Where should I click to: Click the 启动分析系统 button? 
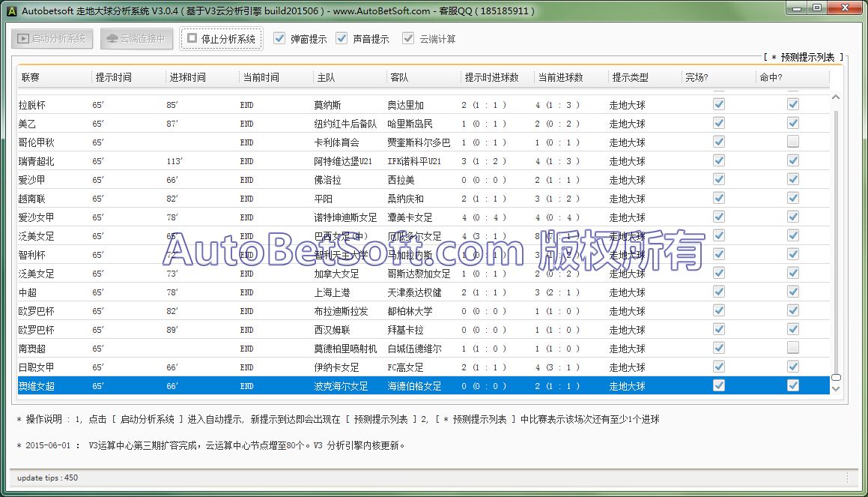52,39
